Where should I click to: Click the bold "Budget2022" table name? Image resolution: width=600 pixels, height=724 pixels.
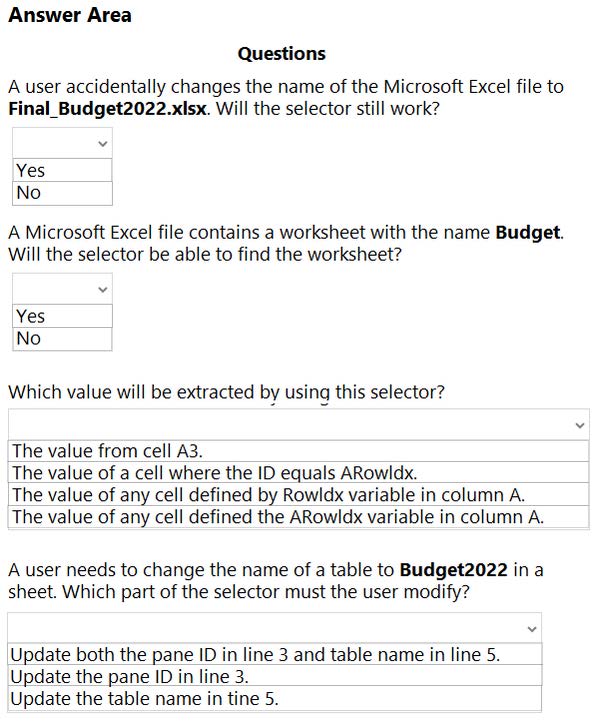452,570
